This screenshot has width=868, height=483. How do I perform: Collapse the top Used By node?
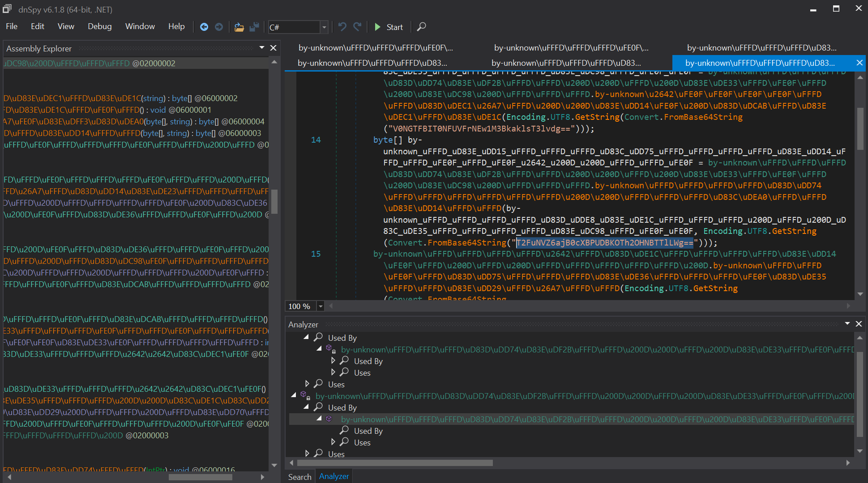coord(306,337)
